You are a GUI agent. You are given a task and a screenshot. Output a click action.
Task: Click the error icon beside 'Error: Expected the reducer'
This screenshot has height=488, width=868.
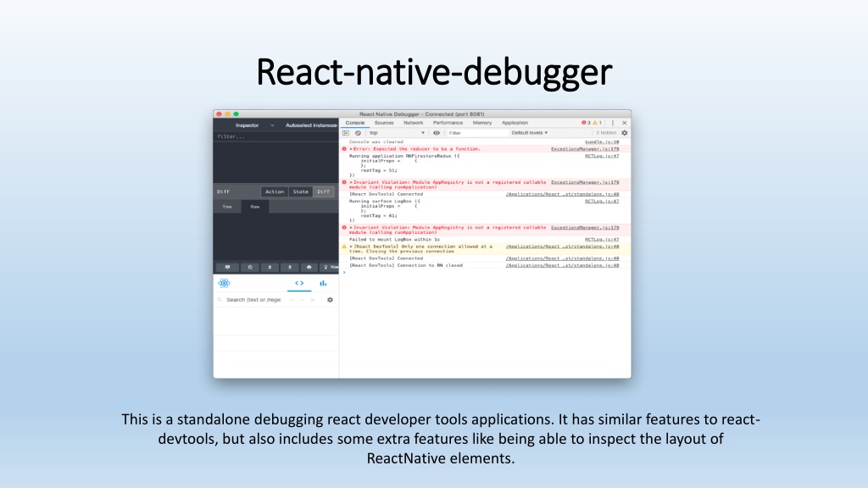pos(344,149)
